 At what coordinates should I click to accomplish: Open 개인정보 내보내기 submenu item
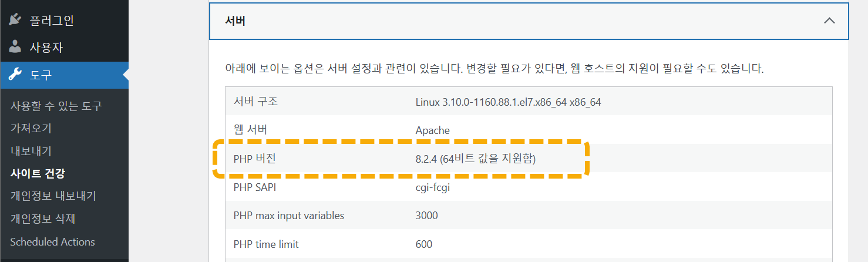click(x=53, y=196)
